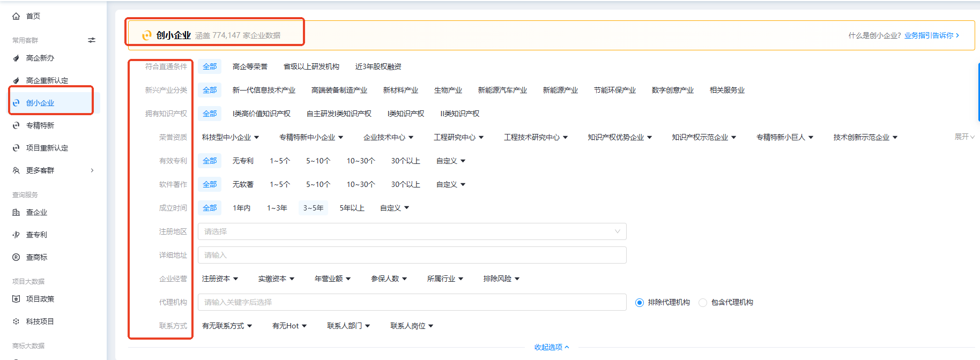Click the 查专利 sidebar icon
980x360 pixels.
click(16, 235)
